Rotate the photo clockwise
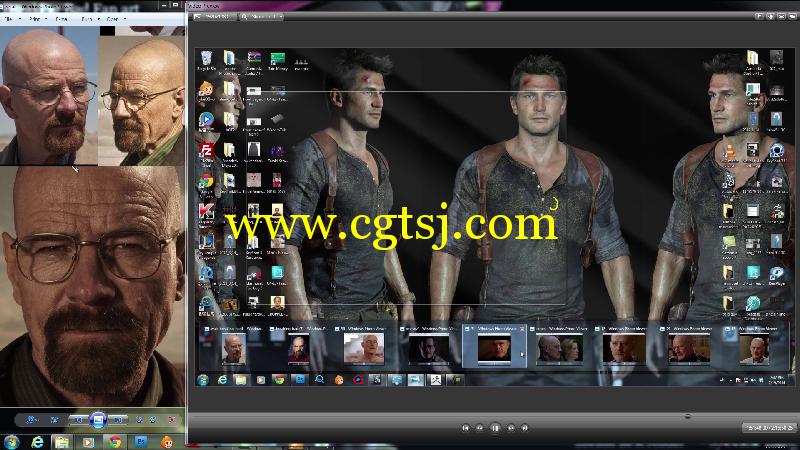The image size is (800, 450). [x=153, y=419]
